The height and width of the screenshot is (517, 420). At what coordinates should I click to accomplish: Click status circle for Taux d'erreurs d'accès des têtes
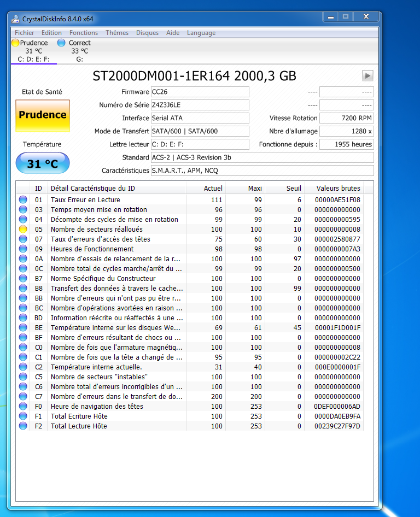click(x=23, y=239)
